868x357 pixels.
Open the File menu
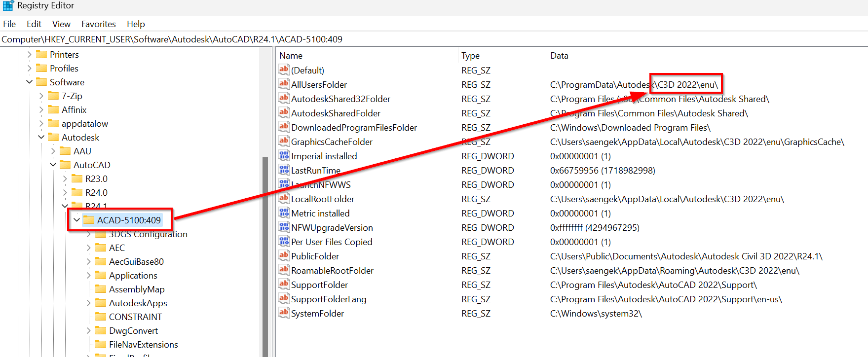(x=9, y=24)
